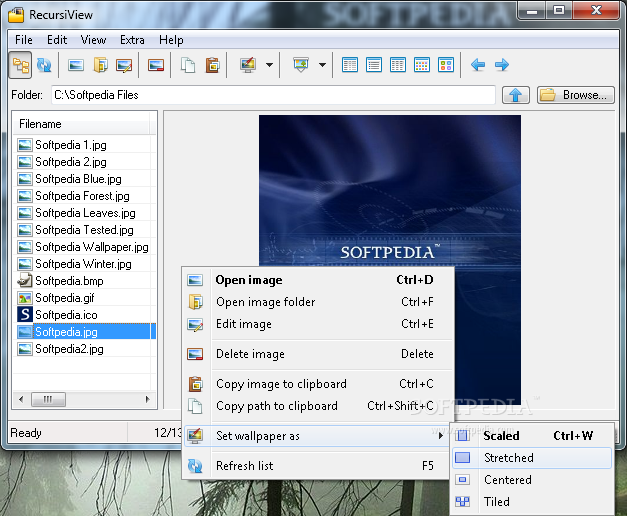
Task: Click the Browse... button
Action: point(576,95)
